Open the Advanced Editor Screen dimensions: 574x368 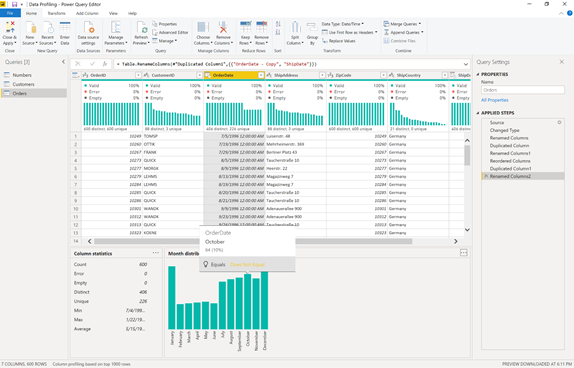pos(170,32)
